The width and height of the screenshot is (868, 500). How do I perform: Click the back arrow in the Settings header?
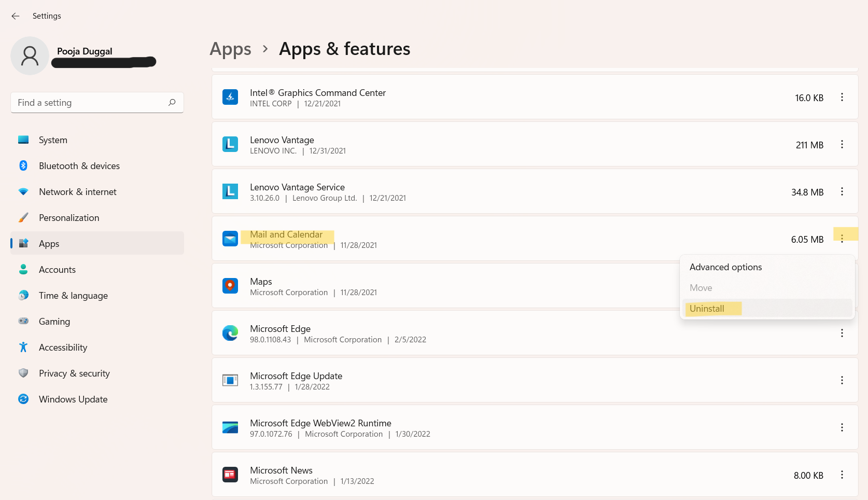(16, 16)
